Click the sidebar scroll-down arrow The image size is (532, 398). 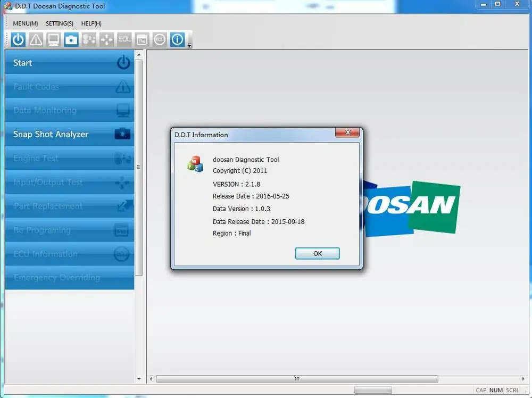139,379
